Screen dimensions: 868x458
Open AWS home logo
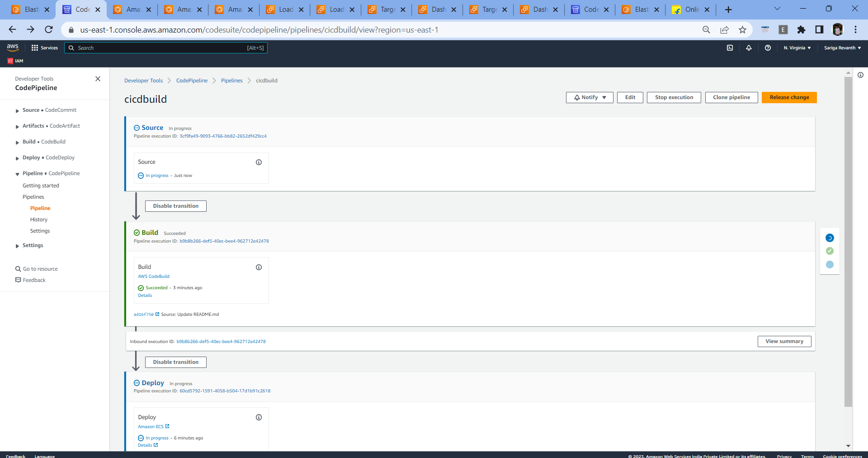click(13, 47)
